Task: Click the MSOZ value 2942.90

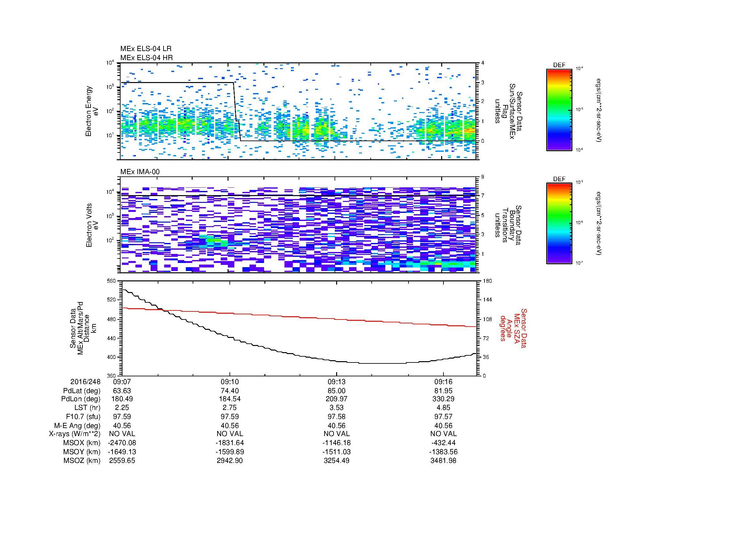Action: click(229, 461)
